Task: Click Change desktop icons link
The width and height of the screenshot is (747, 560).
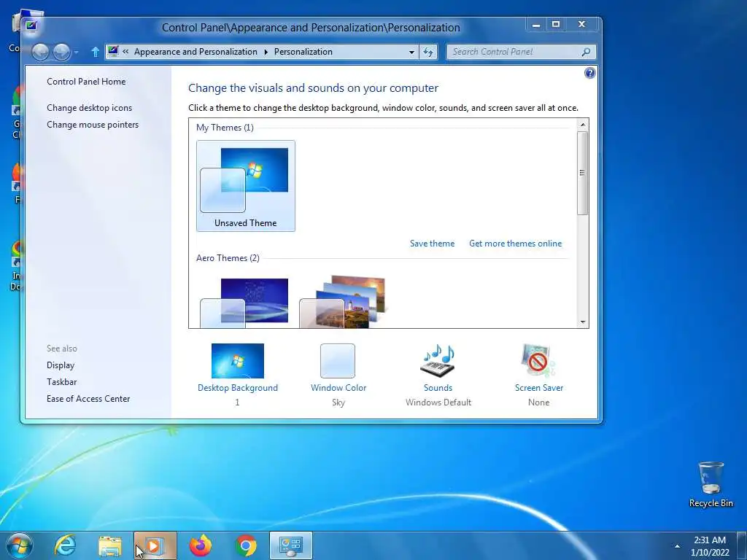Action: pyautogui.click(x=90, y=108)
